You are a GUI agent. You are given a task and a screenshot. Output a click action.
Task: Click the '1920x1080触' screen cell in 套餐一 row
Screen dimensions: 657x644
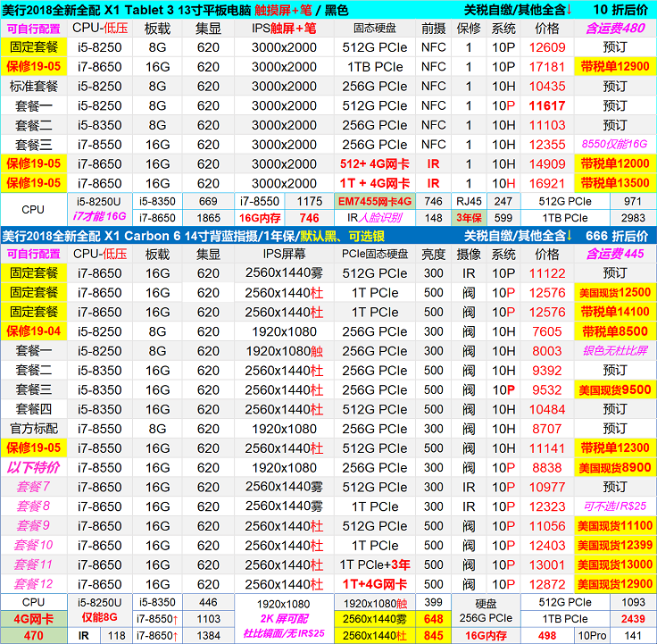coord(284,351)
